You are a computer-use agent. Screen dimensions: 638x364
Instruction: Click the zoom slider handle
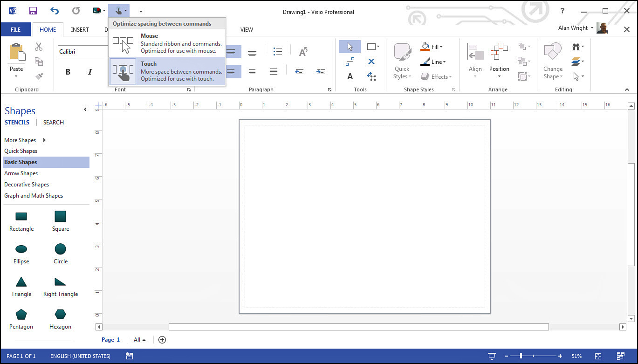tap(521, 356)
